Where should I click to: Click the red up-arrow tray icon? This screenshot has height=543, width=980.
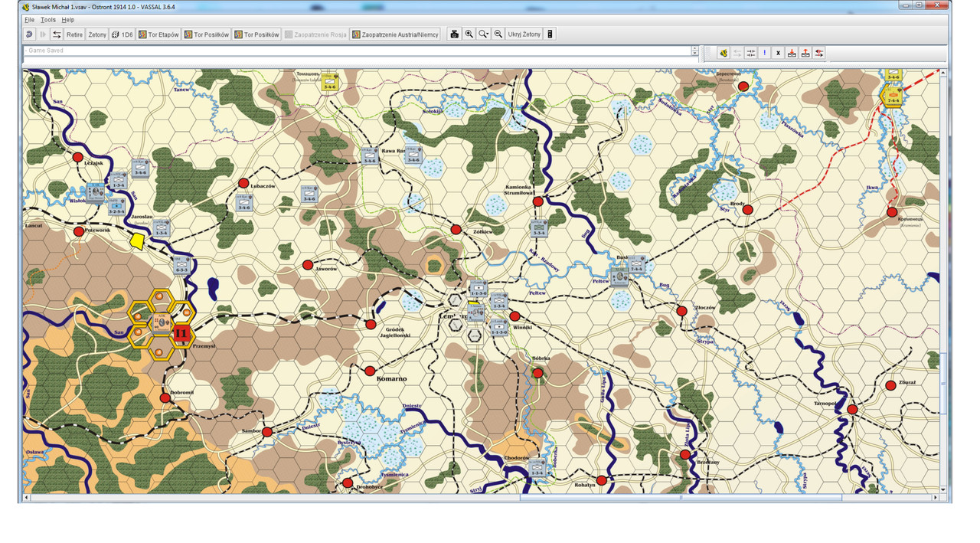pos(805,53)
